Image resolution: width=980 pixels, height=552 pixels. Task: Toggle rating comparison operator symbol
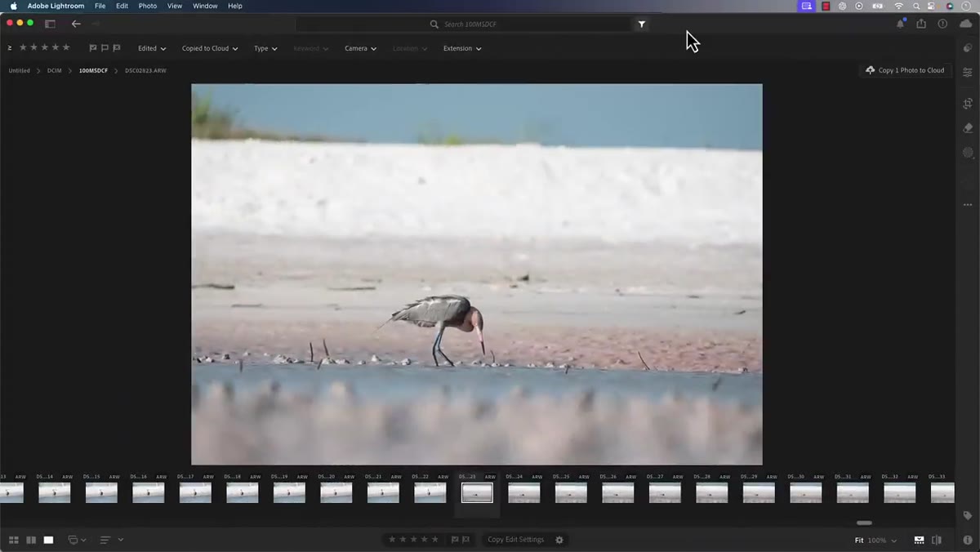pos(10,47)
